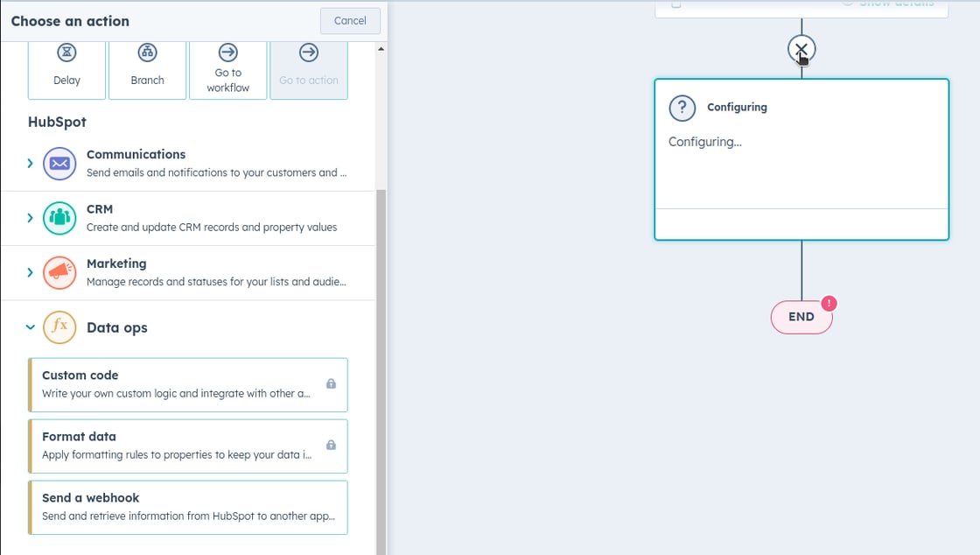The image size is (980, 555).
Task: Select the Delay action icon
Action: pyautogui.click(x=66, y=53)
